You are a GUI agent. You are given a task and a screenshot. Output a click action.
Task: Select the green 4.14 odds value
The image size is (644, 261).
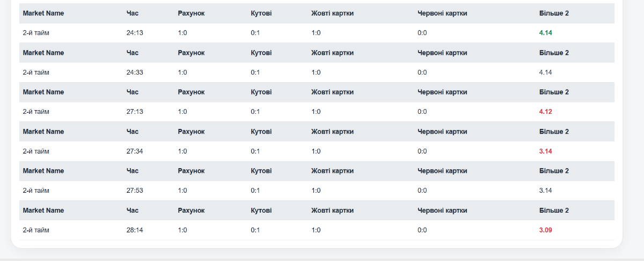click(546, 33)
